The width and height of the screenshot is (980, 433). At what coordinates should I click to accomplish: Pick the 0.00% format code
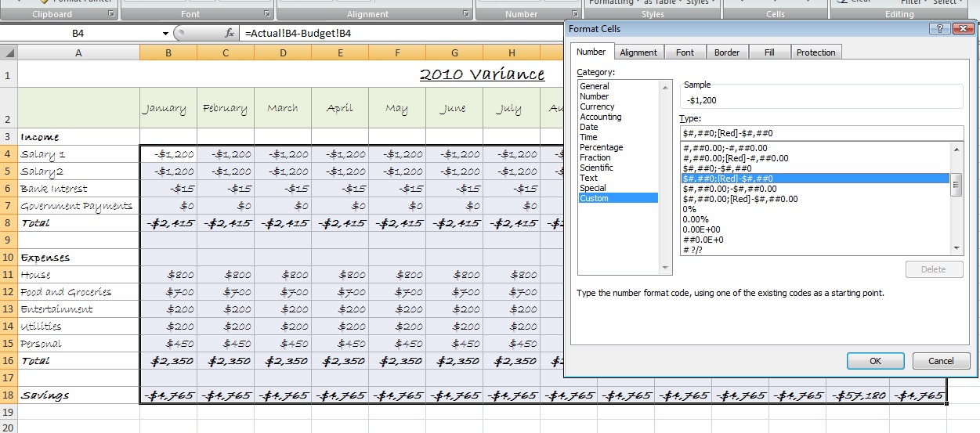click(x=696, y=219)
